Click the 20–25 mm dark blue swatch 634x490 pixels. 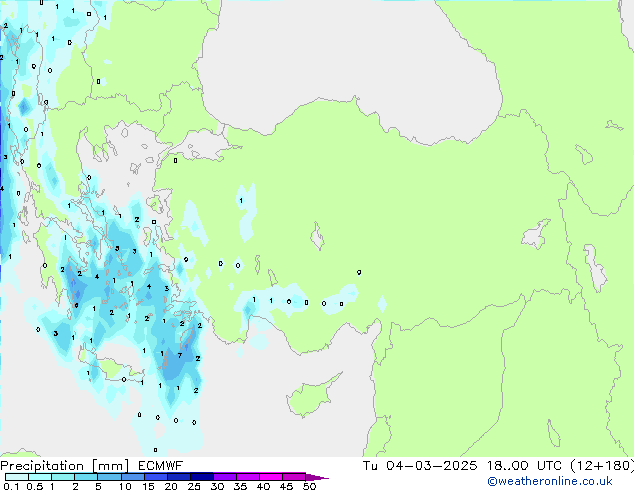[179, 477]
